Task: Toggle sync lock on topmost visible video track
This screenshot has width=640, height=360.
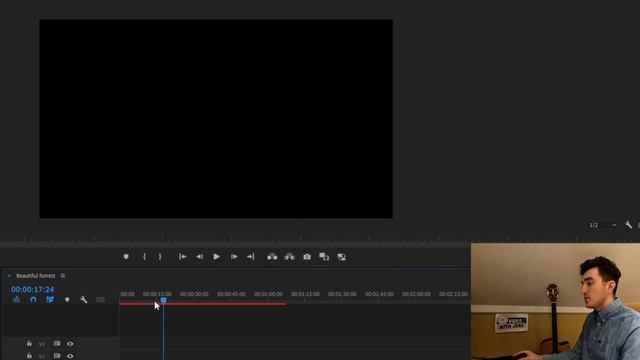Action: pyautogui.click(x=57, y=344)
